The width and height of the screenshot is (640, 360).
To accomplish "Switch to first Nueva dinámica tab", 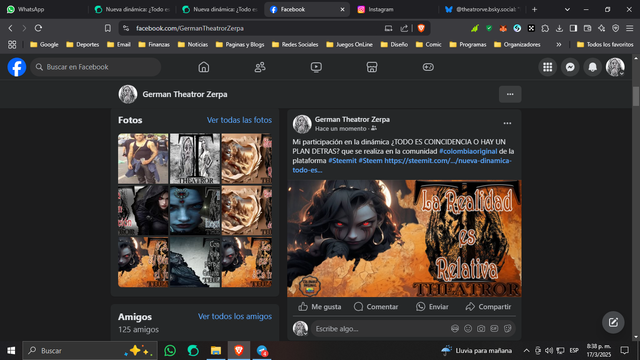I will (132, 9).
